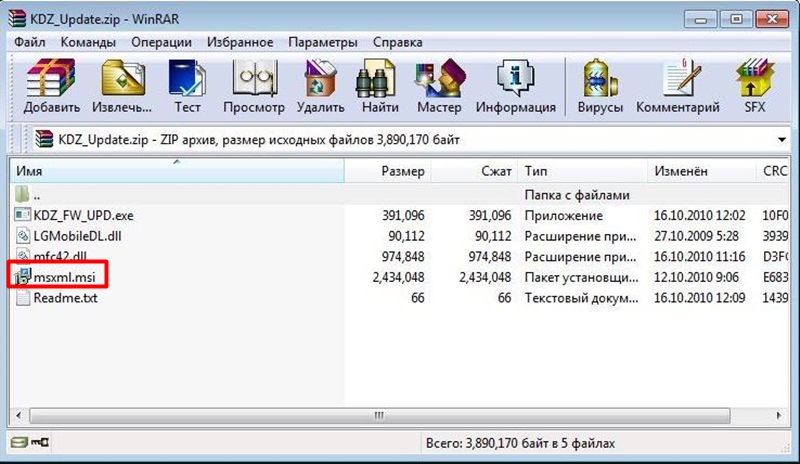Open the Операции menu
This screenshot has width=800, height=464.
click(x=162, y=42)
